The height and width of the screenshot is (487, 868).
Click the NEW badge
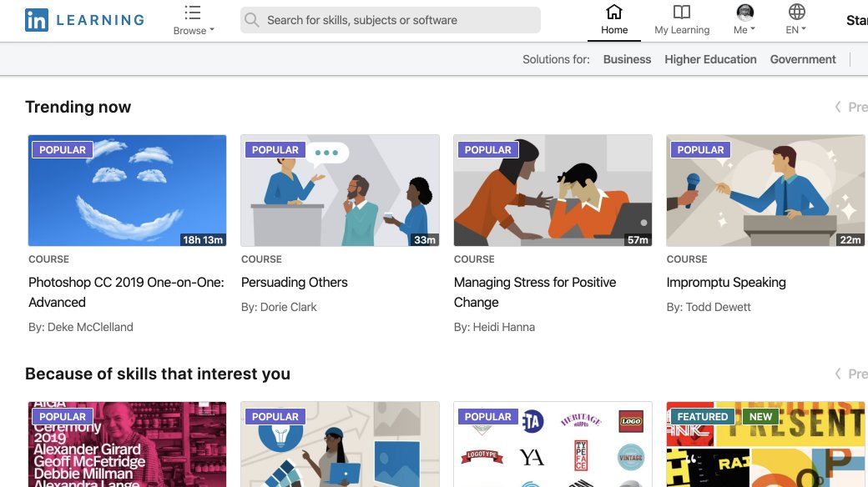760,417
